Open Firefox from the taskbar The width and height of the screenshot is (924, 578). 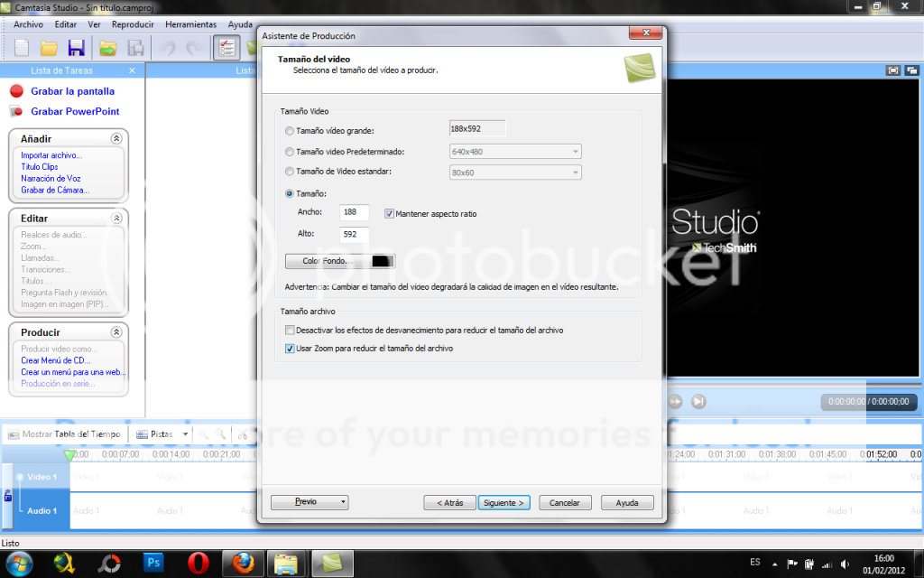[x=243, y=564]
